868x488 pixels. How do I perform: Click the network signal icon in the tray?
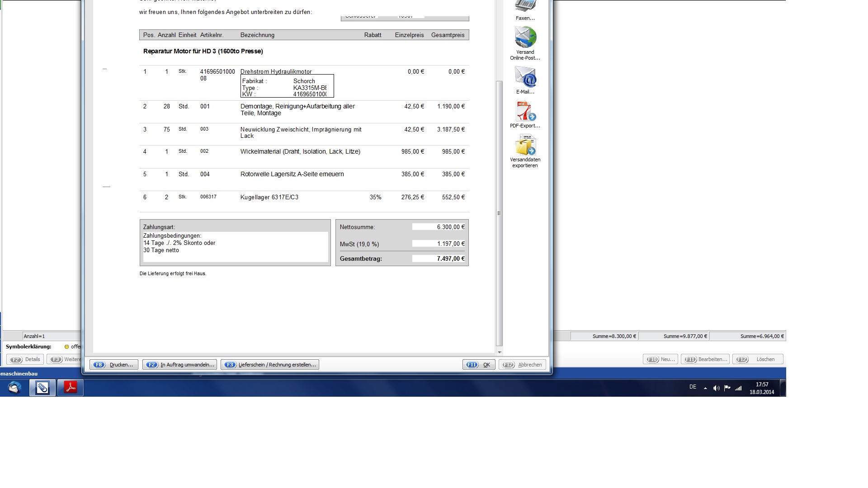(x=738, y=388)
